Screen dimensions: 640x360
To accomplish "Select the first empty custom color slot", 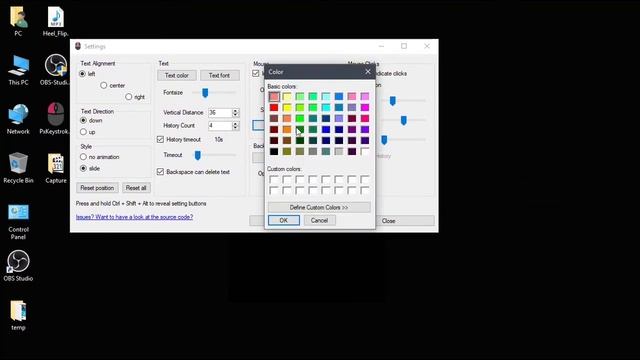I will click(x=274, y=179).
